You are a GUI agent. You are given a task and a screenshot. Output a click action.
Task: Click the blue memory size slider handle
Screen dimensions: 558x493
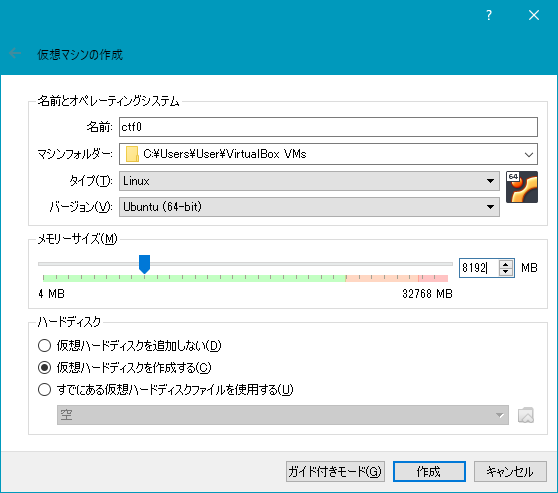[144, 264]
